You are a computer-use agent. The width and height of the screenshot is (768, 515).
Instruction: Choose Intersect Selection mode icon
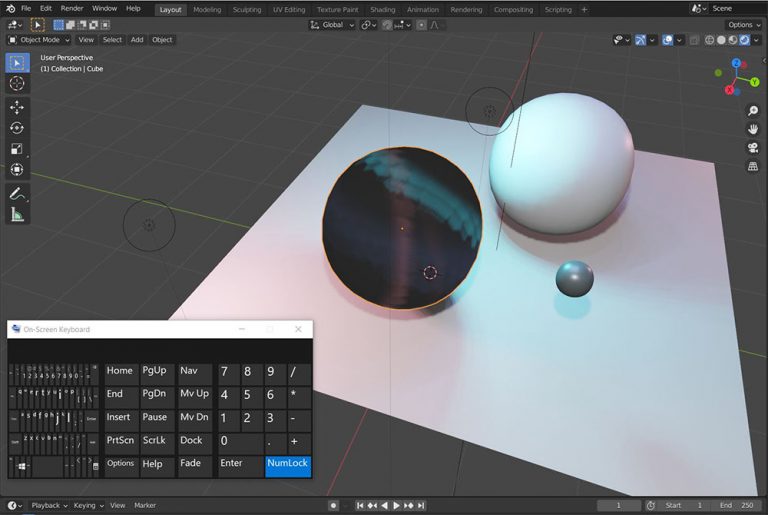tap(105, 25)
